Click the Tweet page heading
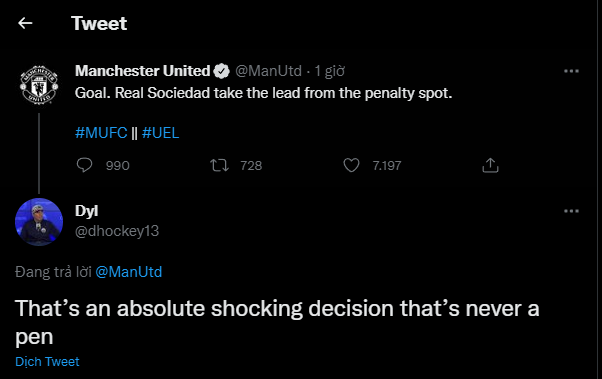 pos(99,23)
